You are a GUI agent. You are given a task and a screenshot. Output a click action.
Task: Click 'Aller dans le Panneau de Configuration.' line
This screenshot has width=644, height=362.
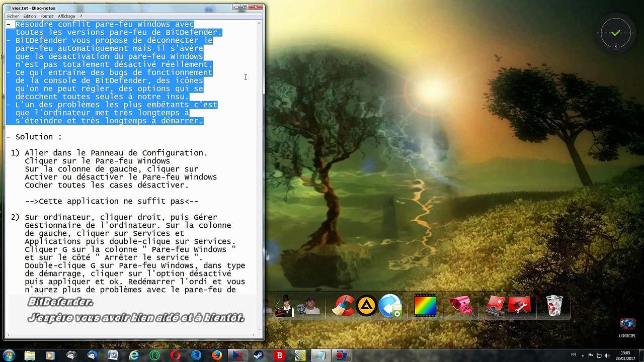click(116, 153)
